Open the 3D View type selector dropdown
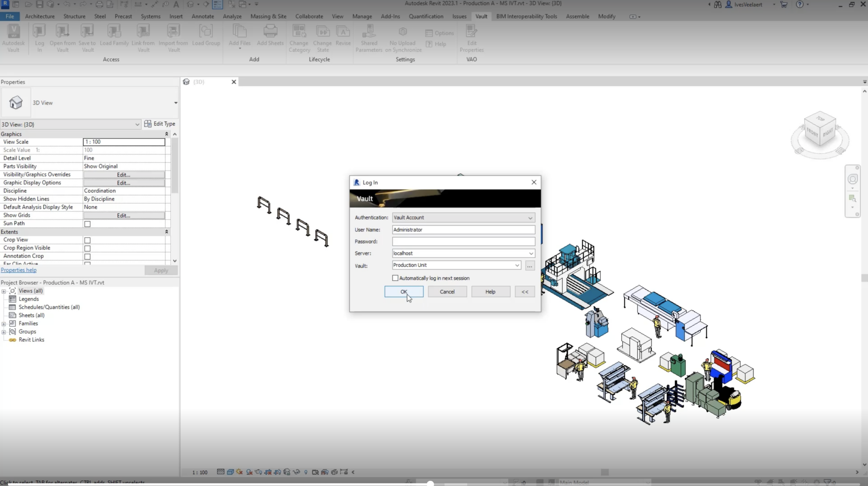868x486 pixels. [136, 124]
